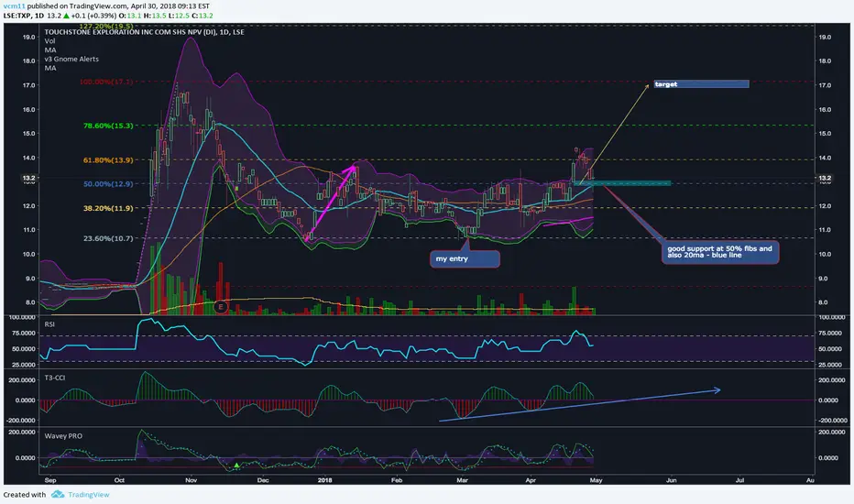Click the C:13.2 close value in header
The image size is (854, 504).
click(x=203, y=16)
